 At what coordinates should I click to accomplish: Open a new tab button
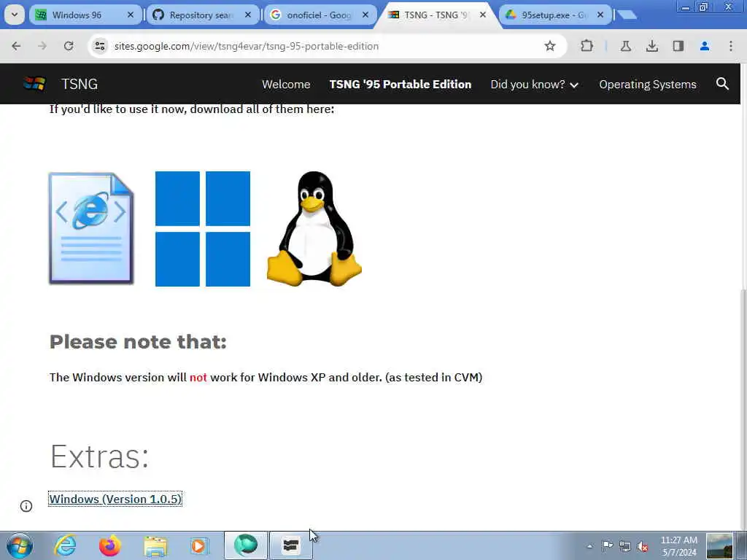[x=627, y=15]
